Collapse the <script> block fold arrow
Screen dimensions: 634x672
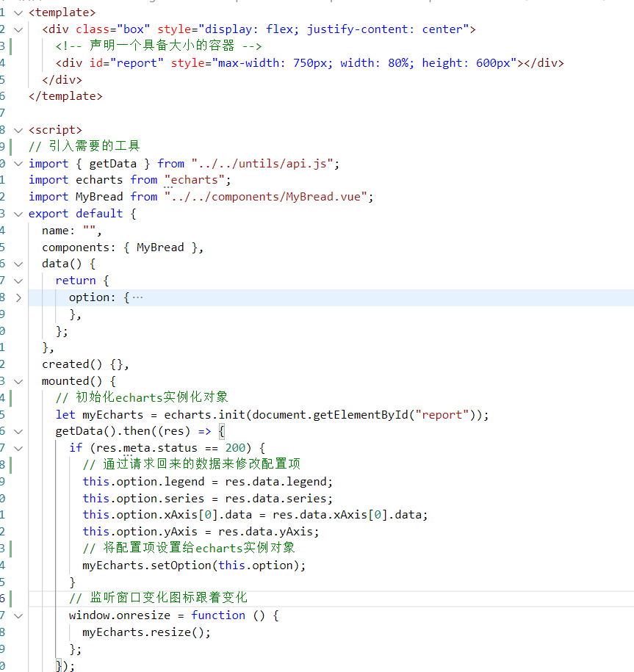tap(18, 130)
